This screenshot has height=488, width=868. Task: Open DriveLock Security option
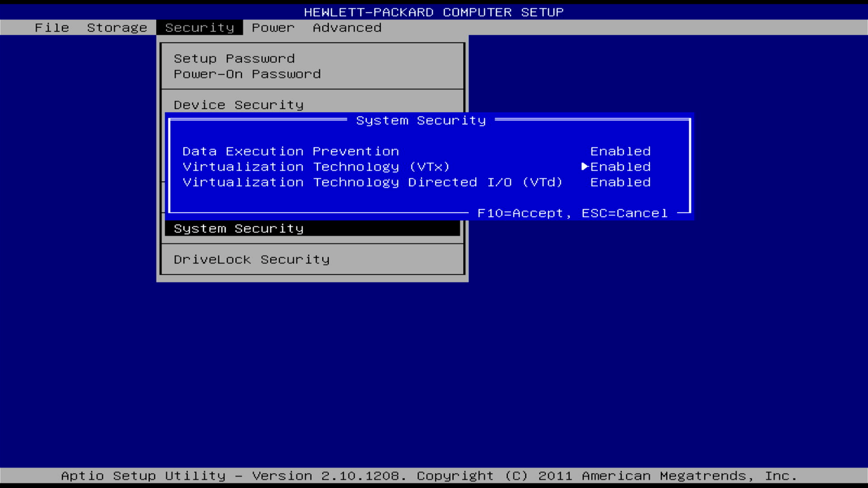(x=251, y=260)
